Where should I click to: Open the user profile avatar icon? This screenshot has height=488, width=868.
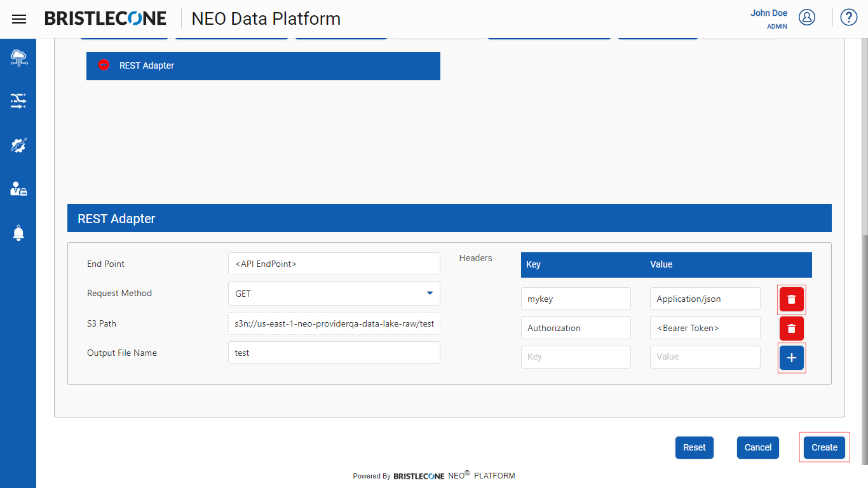click(807, 17)
